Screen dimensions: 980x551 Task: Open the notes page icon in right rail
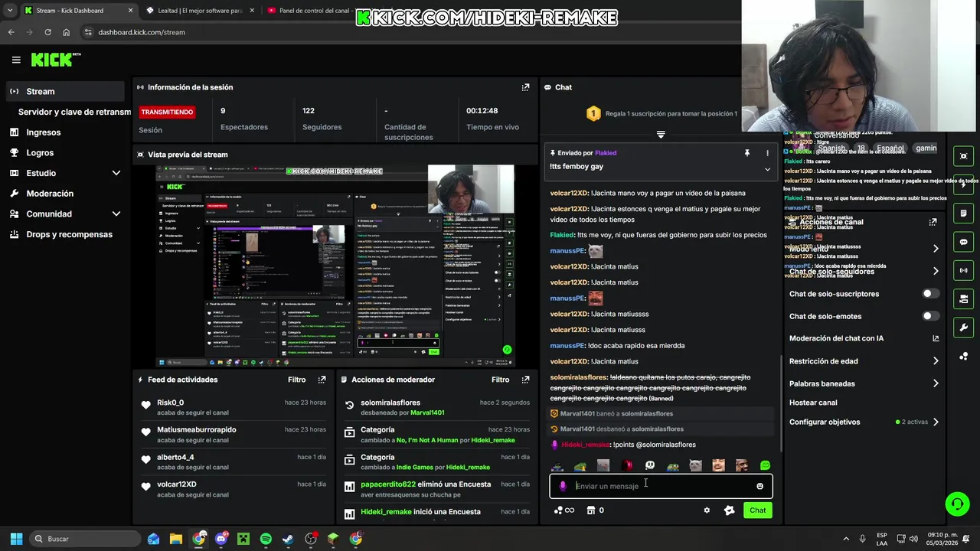coord(963,213)
